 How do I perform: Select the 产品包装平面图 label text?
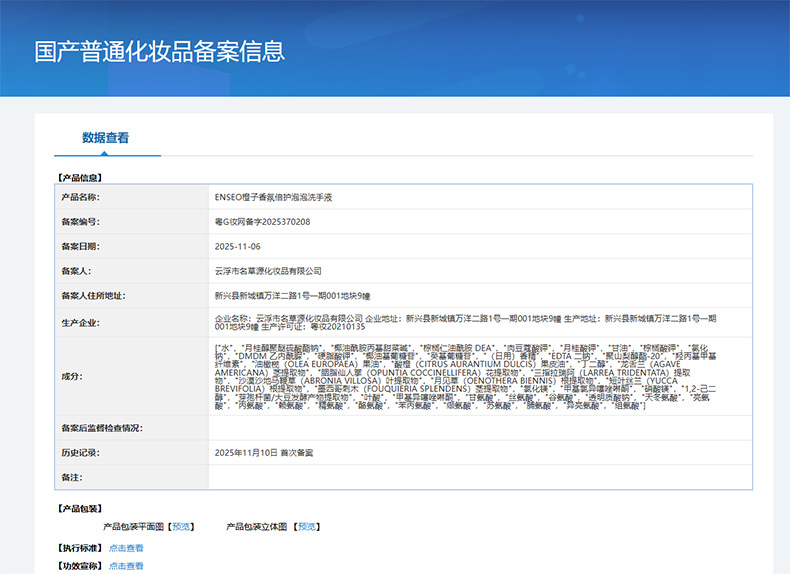[x=134, y=527]
